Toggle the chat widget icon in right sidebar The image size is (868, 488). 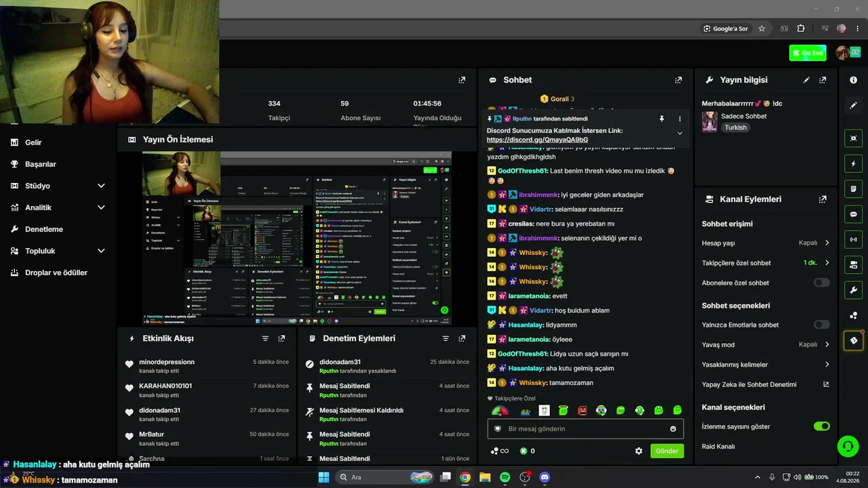click(853, 214)
